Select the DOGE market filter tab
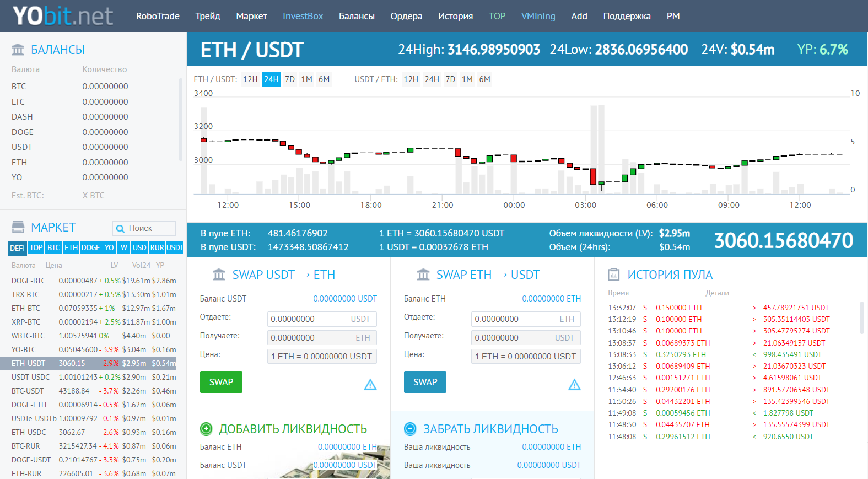The width and height of the screenshot is (868, 479). [90, 248]
